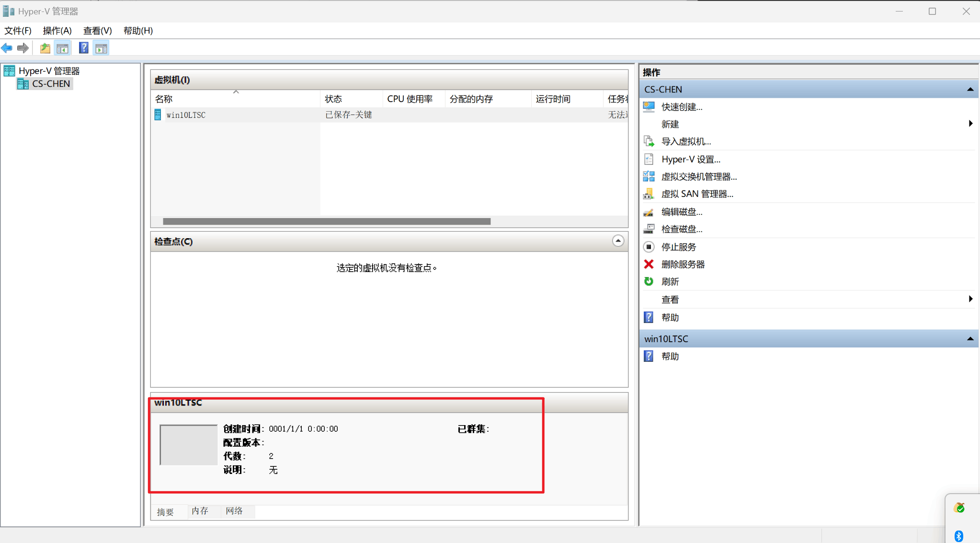Click the 虚拟交换机管理器 icon
This screenshot has height=543, width=980.
coord(649,176)
